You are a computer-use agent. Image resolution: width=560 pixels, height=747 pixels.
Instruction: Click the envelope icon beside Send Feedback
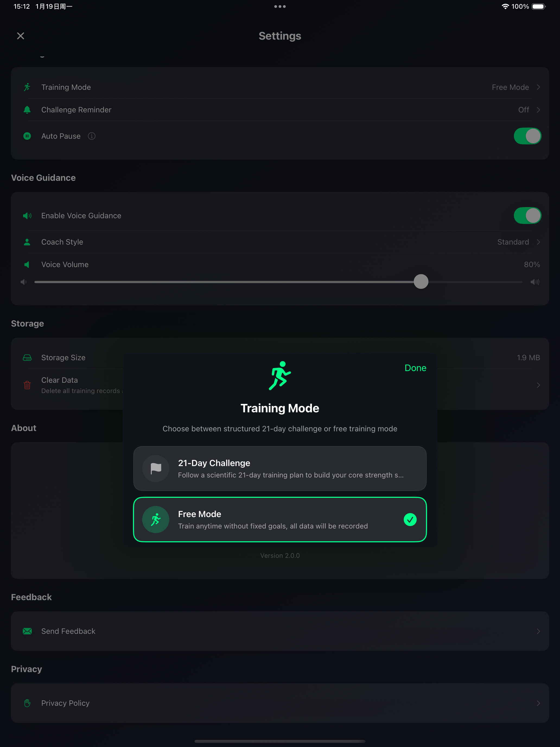[27, 631]
